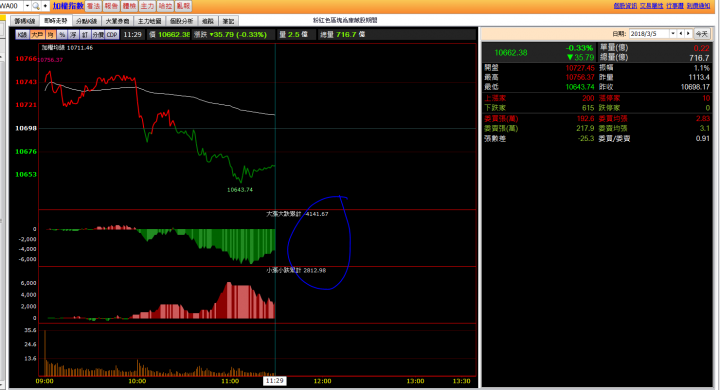720x390 pixels.
Task: Open the 主力 button in the top bar
Action: click(x=147, y=6)
